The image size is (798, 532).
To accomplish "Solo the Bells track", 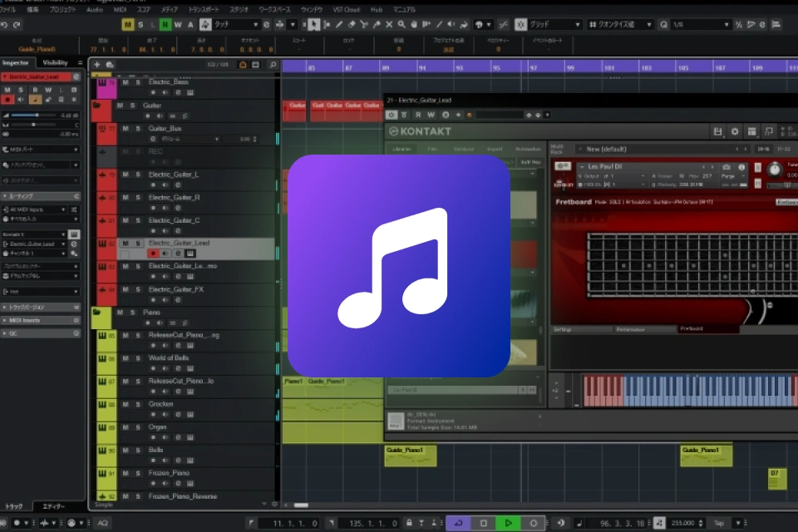I will tap(138, 450).
